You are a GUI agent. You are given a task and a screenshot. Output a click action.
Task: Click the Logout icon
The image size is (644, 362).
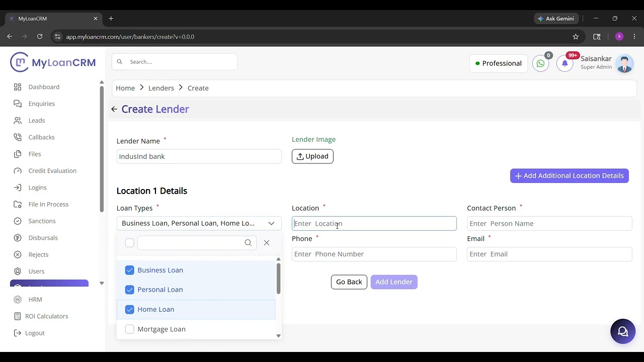(x=18, y=333)
